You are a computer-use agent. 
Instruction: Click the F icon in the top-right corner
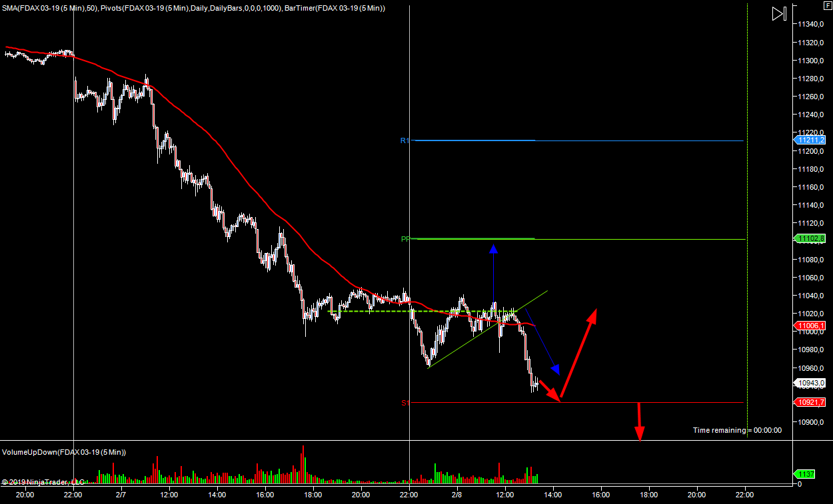pos(827,5)
